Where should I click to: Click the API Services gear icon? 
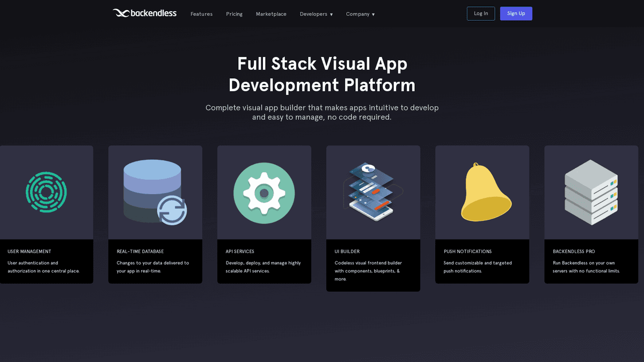(x=264, y=193)
